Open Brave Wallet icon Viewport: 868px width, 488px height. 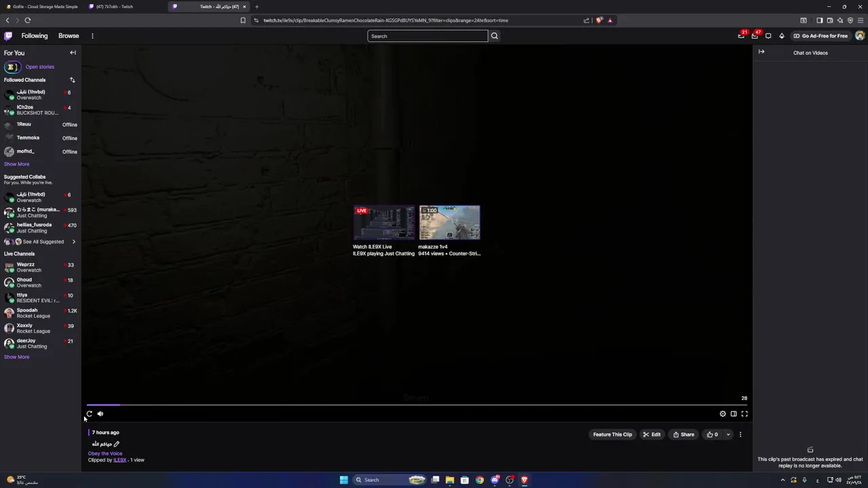(829, 20)
